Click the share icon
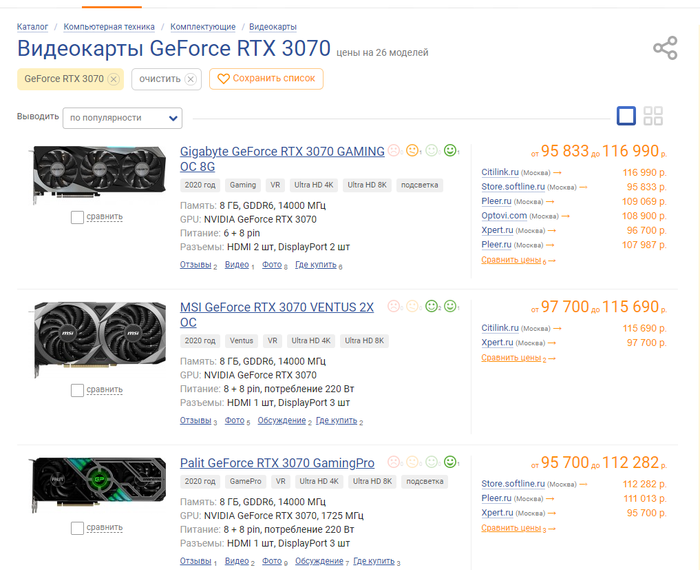The width and height of the screenshot is (700, 570). [x=665, y=48]
